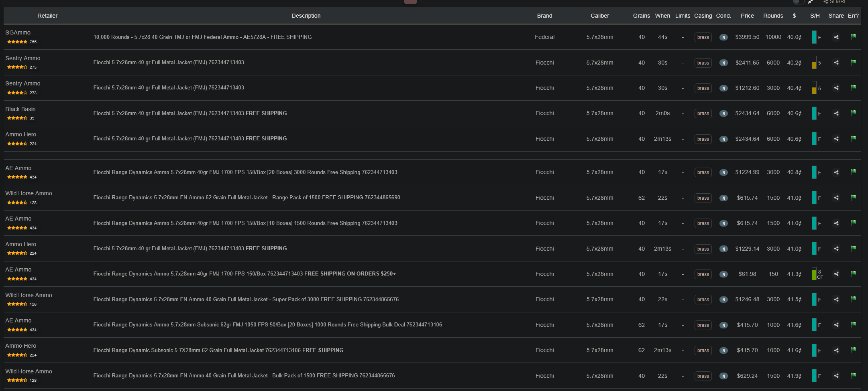Flag the Wild Horse Ammo $1246.48 row
868x391 pixels.
click(x=853, y=299)
